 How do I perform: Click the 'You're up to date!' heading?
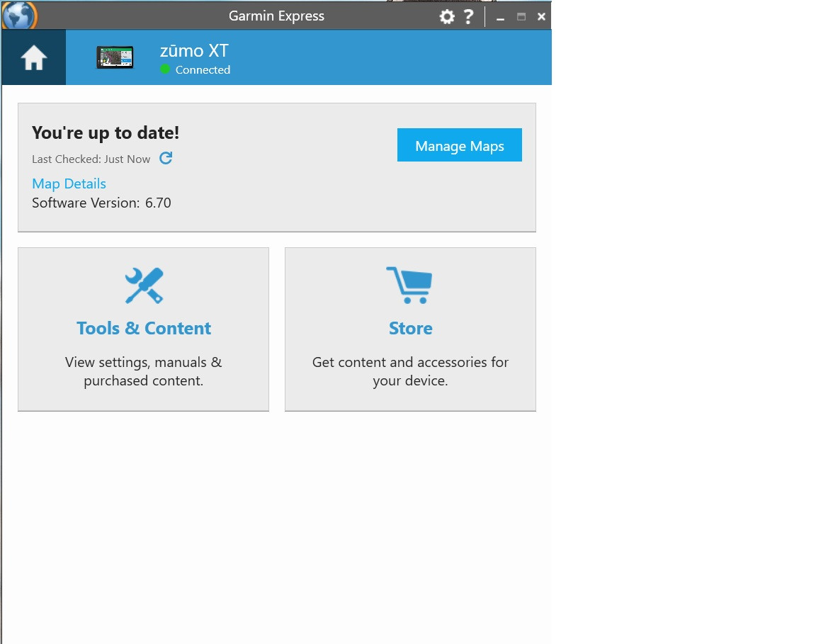tap(106, 132)
